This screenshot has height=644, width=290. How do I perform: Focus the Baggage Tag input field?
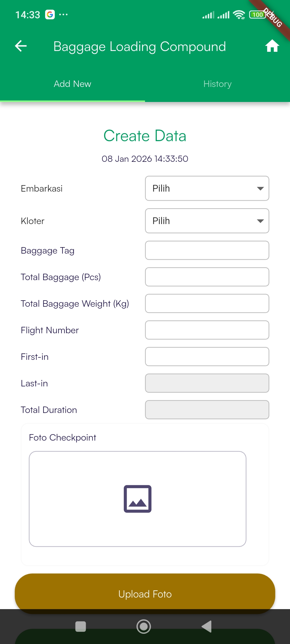coord(207,250)
